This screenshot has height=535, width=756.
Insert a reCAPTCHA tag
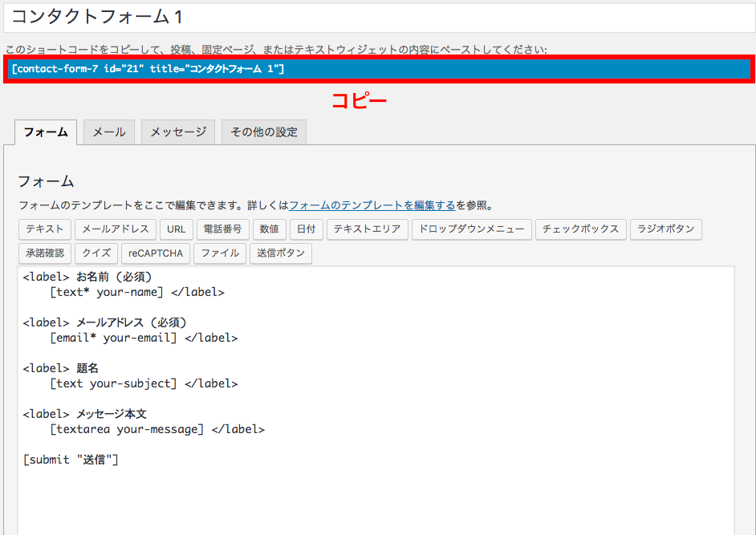click(156, 253)
